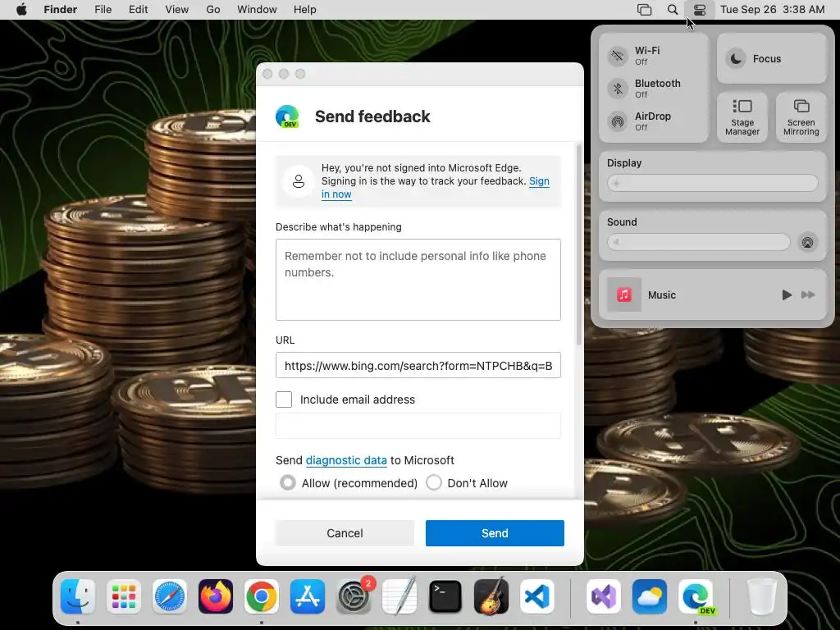Toggle Bluetooth in Control Center
840x630 pixels.
click(618, 89)
